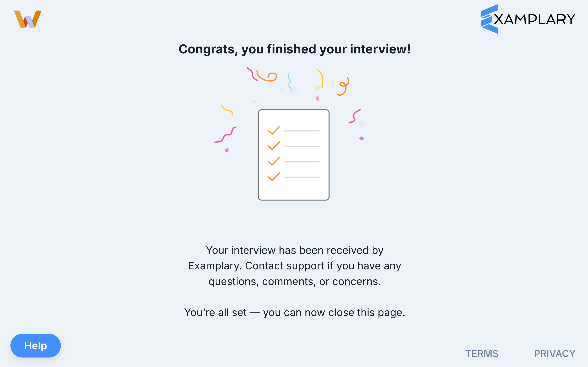This screenshot has height=367, width=588.
Task: Open the Help dialog using the blue button
Action: click(36, 345)
